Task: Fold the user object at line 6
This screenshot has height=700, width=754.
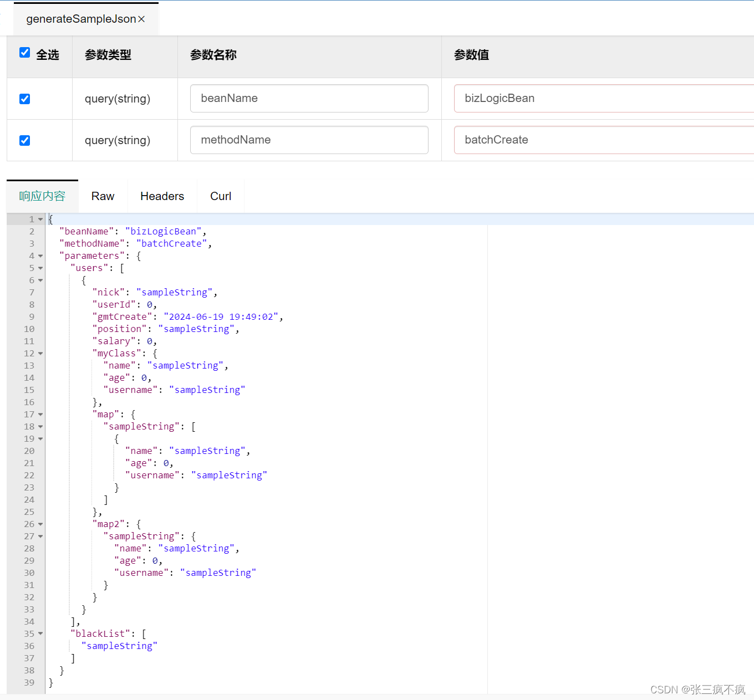Action: pos(40,280)
